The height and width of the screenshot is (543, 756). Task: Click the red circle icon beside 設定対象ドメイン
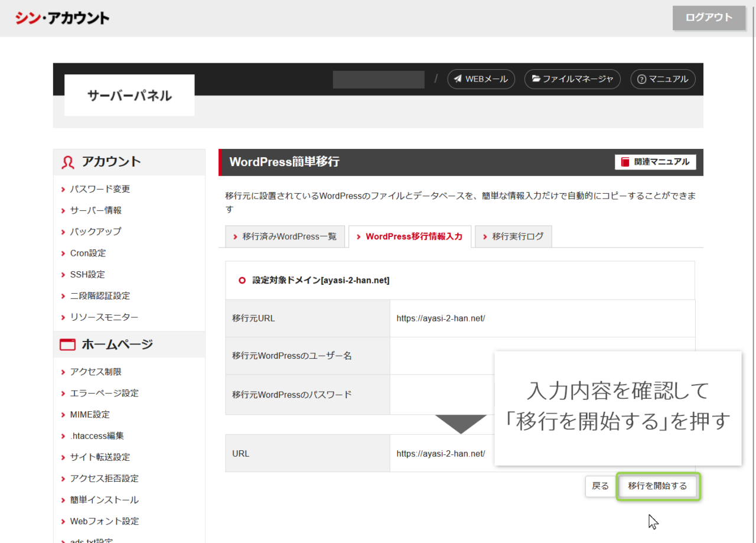[242, 281]
